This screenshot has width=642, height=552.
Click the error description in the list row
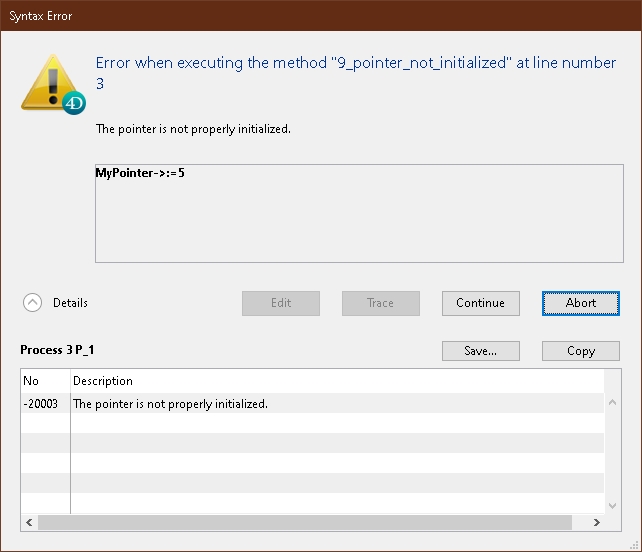point(170,404)
